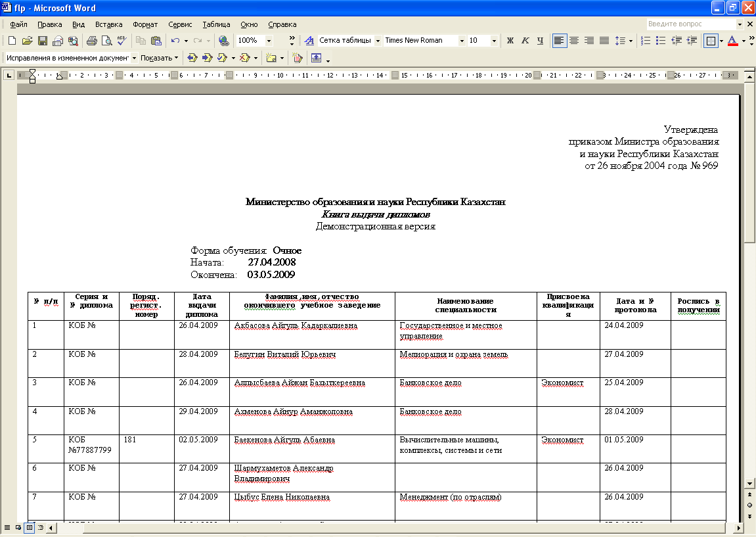The width and height of the screenshot is (756, 537).
Task: Undo the last action
Action: click(x=175, y=41)
